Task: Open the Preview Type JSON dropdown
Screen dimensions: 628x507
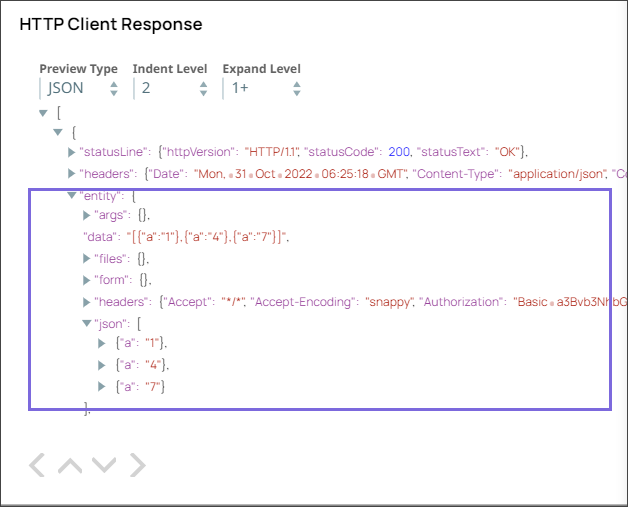Action: click(79, 89)
